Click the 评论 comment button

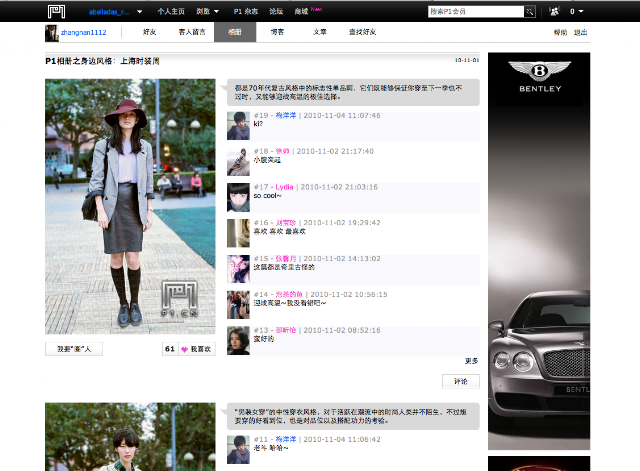click(x=461, y=381)
